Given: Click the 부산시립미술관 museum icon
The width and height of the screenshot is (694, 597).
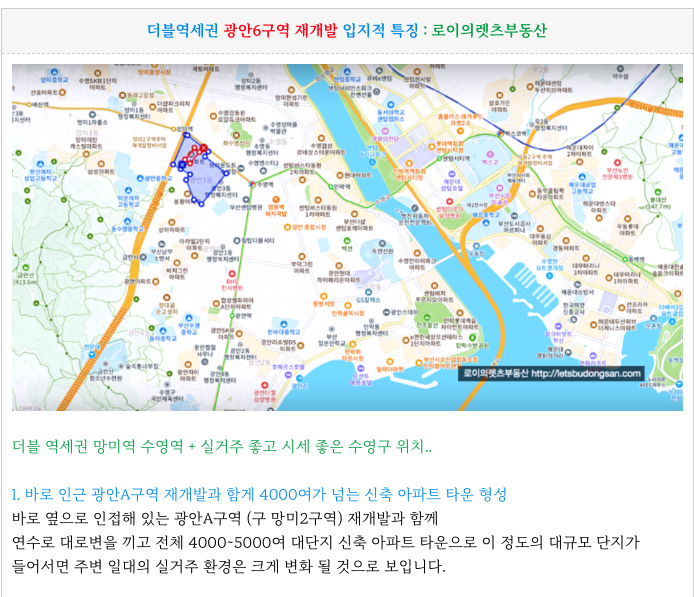Looking at the screenshot, I should (499, 189).
